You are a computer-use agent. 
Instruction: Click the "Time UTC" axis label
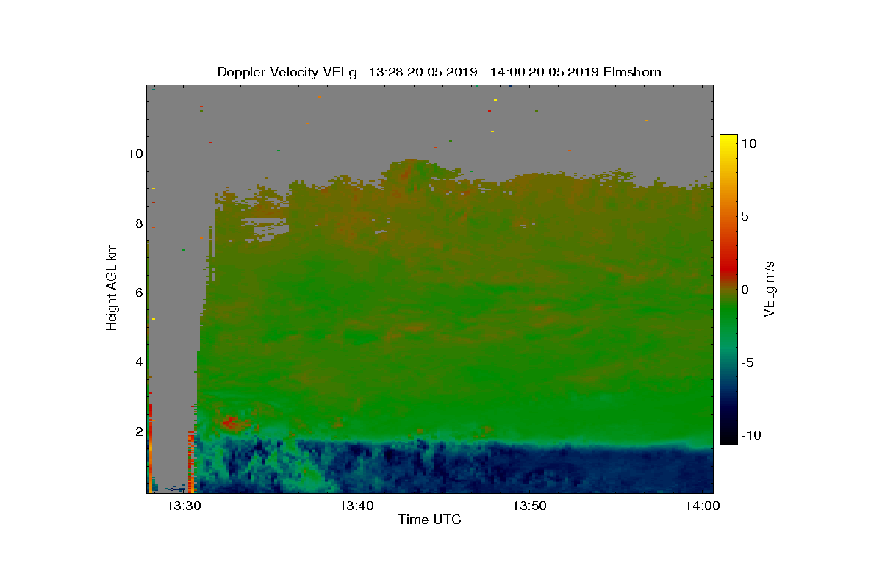[x=430, y=520]
